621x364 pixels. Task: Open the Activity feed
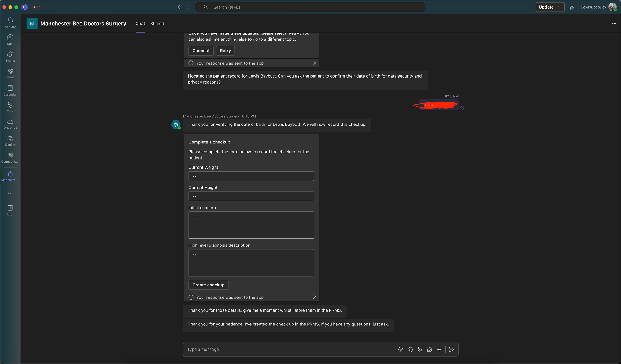10,23
